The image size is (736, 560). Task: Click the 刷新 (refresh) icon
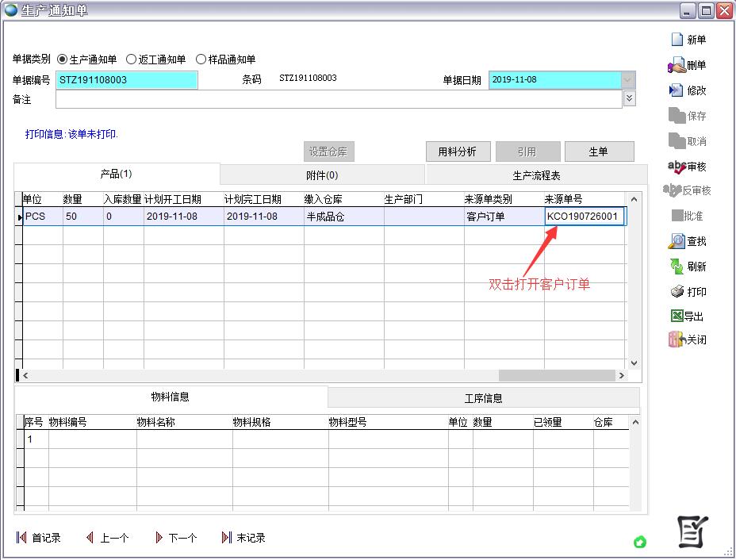point(677,267)
